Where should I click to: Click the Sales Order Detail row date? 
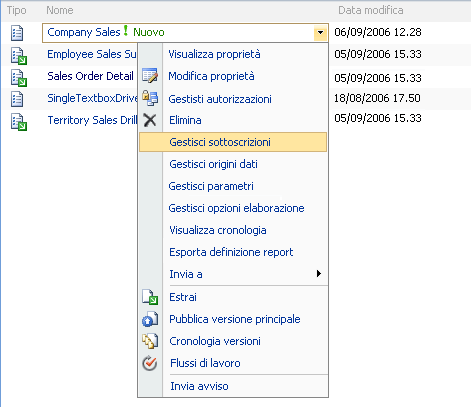378,78
